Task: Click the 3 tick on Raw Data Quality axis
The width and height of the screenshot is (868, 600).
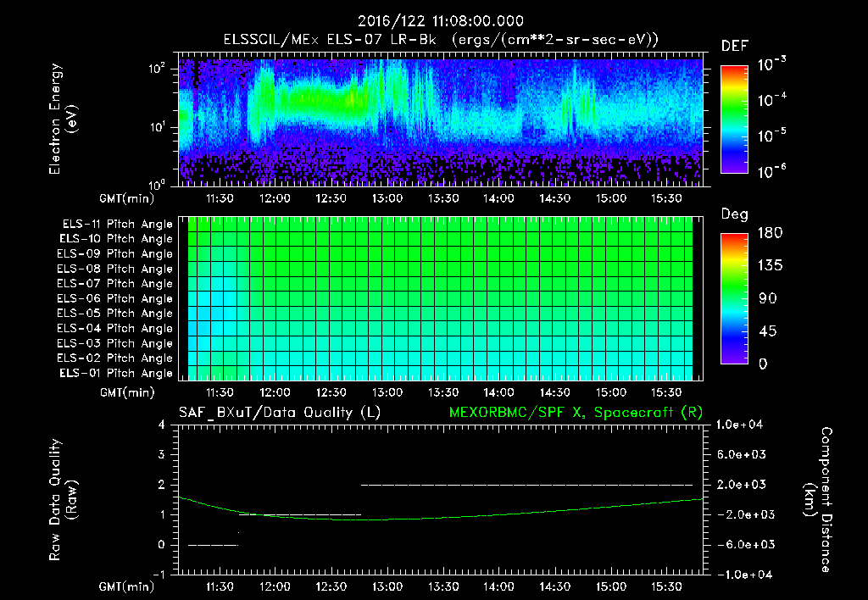Action: tap(162, 454)
